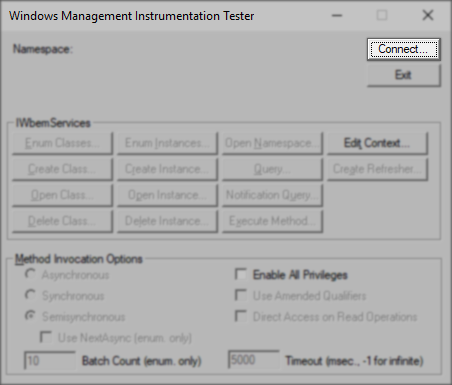Screen dimensions: 452x385
Task: Open the Edit Context dialog
Action: [x=377, y=143]
